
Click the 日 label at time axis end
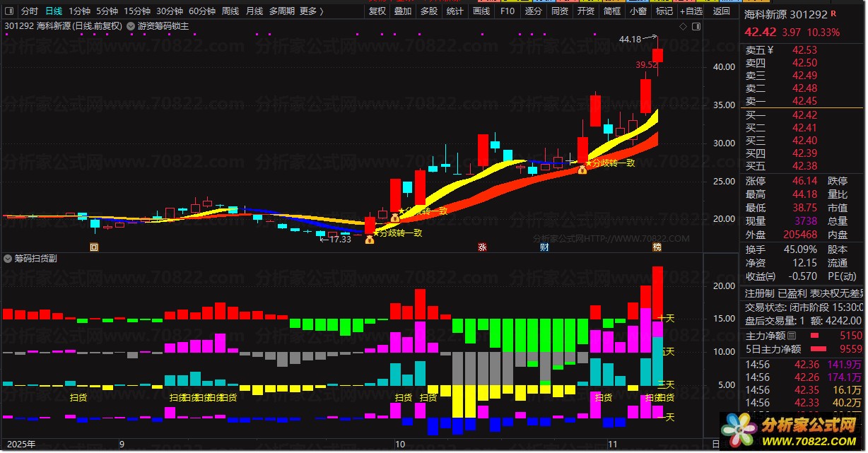(716, 445)
